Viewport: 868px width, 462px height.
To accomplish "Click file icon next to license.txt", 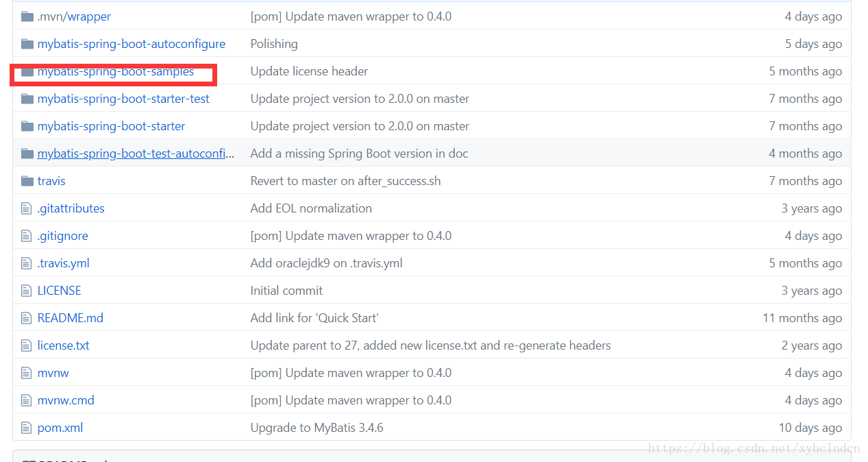I will [27, 345].
